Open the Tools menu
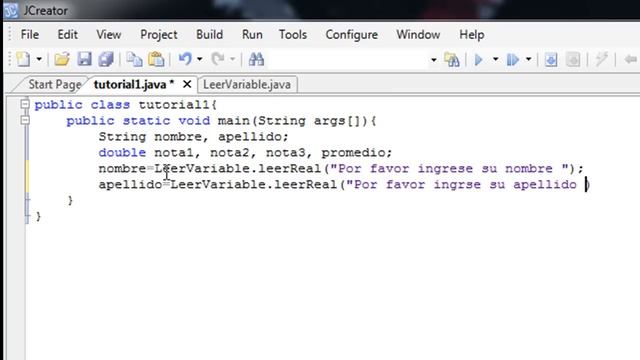Screen dimensions: 640x360 tap(293, 35)
